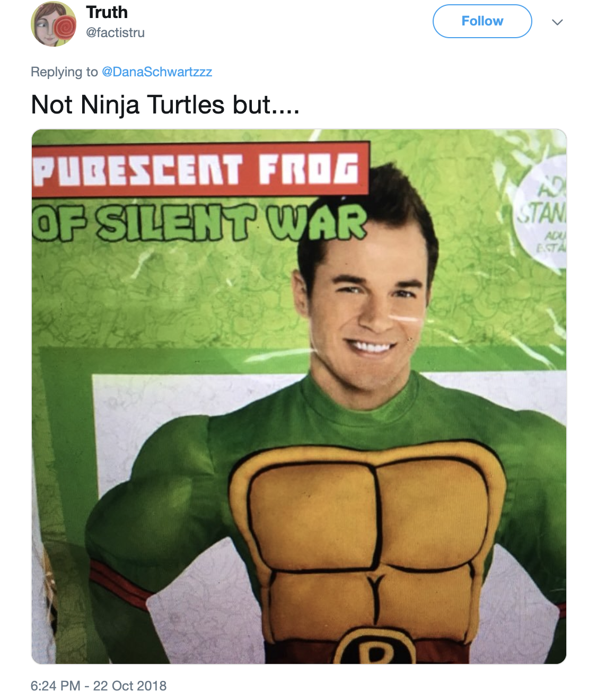Click the Follow button
The width and height of the screenshot is (597, 700).
click(482, 21)
